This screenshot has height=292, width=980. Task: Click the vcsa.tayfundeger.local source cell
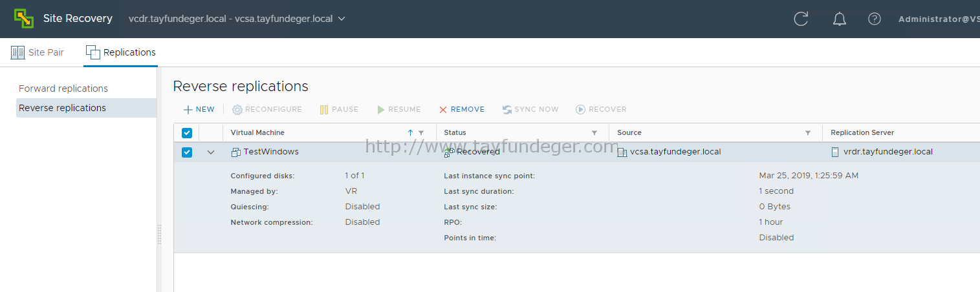click(x=675, y=152)
